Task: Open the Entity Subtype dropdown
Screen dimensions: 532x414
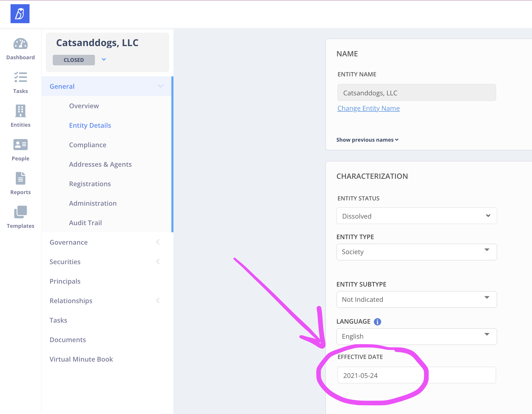Action: click(417, 299)
